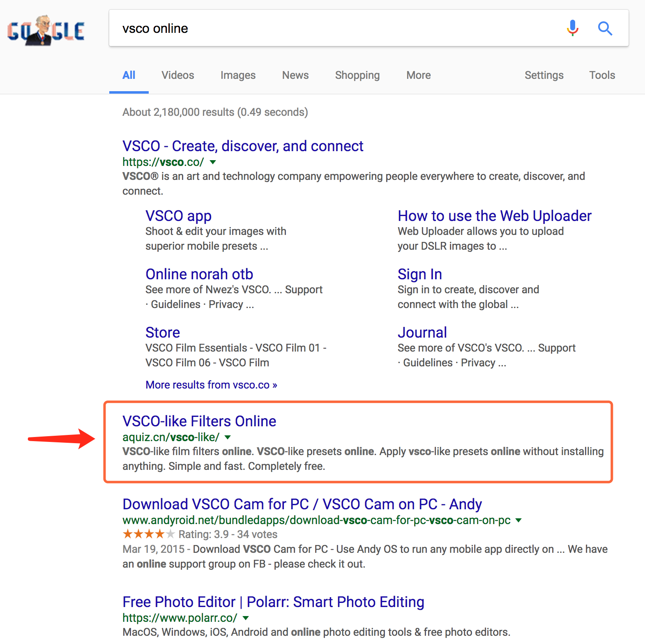Open search Tools

coord(602,75)
